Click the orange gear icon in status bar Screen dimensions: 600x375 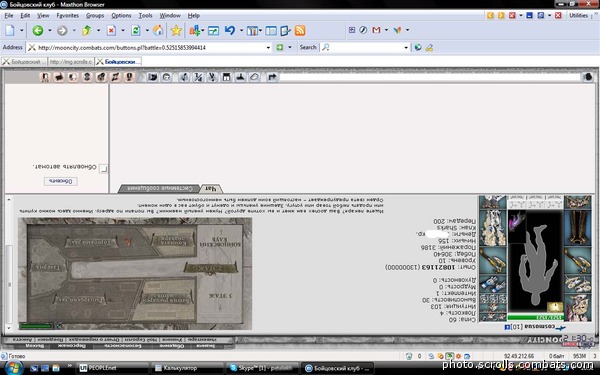tap(458, 356)
